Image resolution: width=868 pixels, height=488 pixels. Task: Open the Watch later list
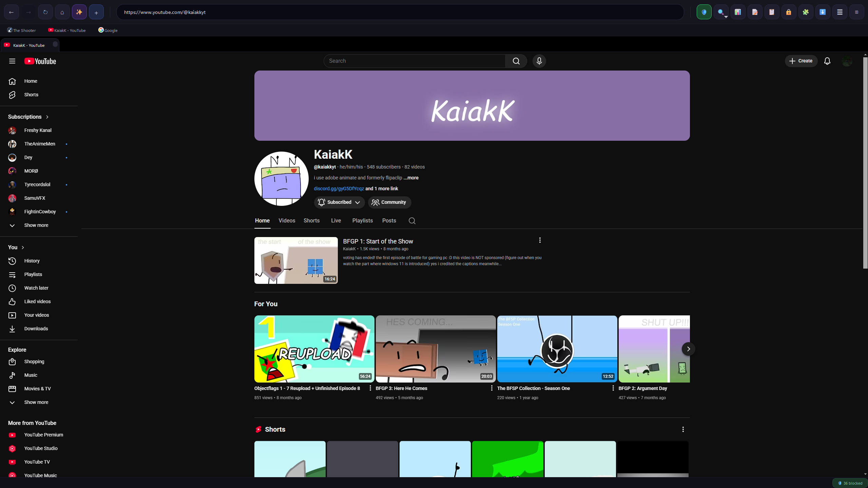pos(36,288)
